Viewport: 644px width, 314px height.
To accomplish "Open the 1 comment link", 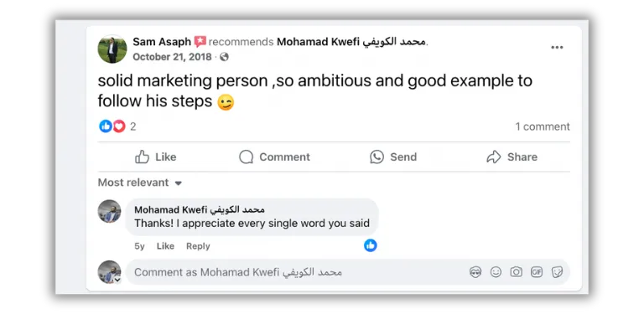I will coord(543,126).
